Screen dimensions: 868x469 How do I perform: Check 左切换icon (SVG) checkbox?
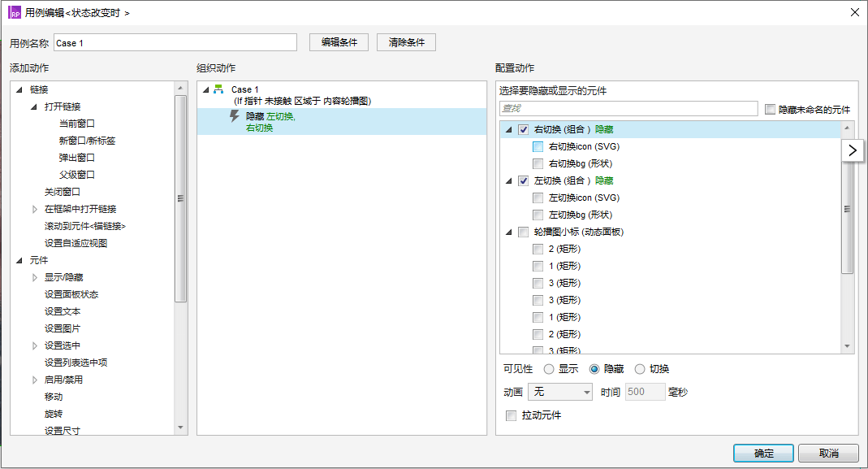click(x=538, y=198)
